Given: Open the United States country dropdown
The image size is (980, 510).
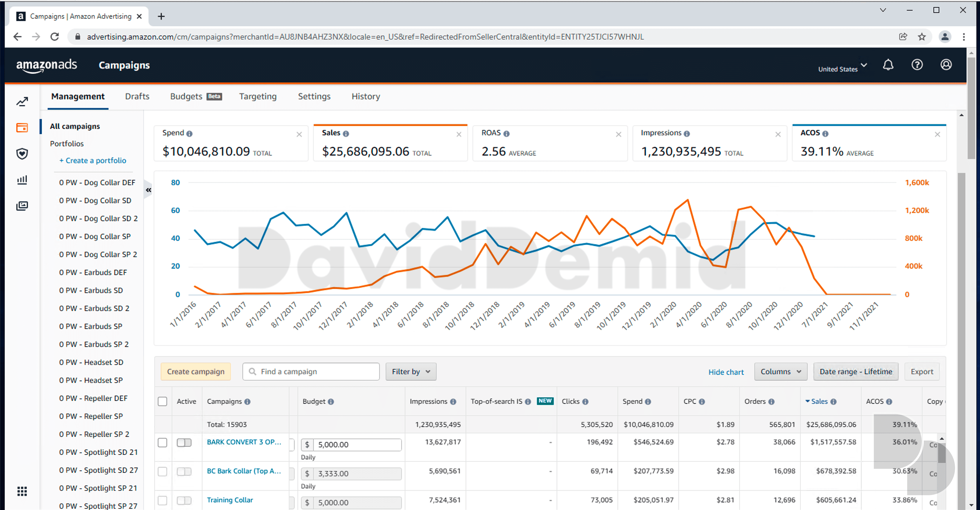Looking at the screenshot, I should point(842,68).
